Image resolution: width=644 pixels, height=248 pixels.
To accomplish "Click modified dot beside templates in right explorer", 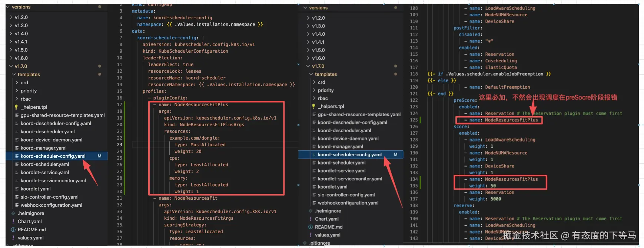I will pos(396,74).
